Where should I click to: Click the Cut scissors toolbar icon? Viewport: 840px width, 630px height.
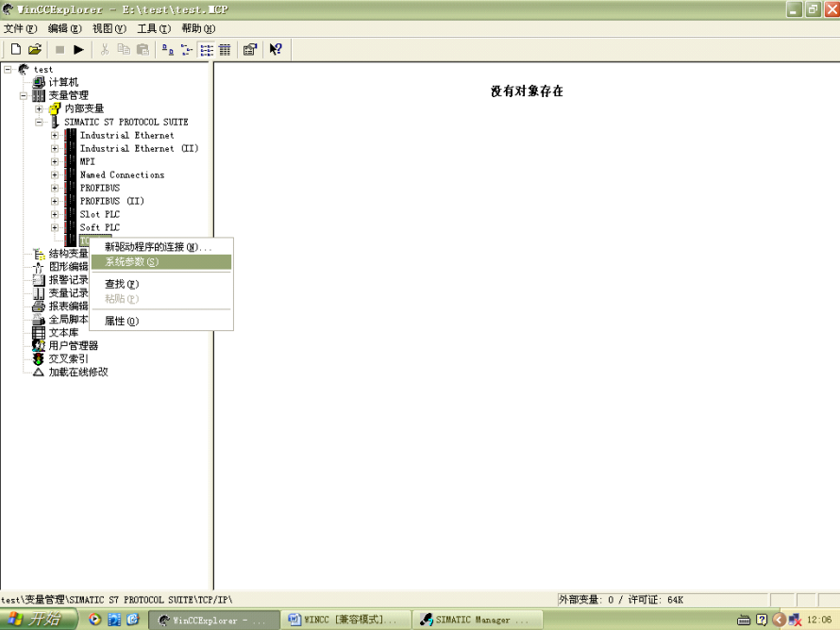105,50
